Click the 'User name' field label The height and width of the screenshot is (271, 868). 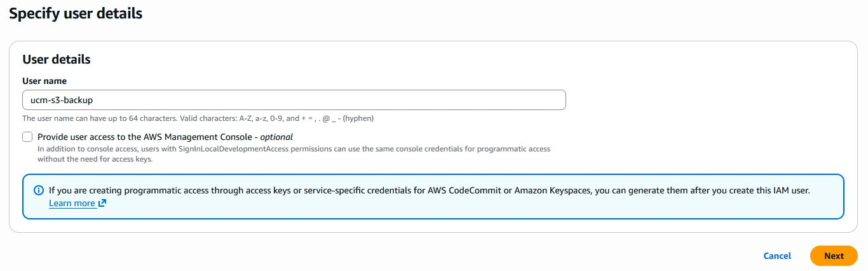44,81
